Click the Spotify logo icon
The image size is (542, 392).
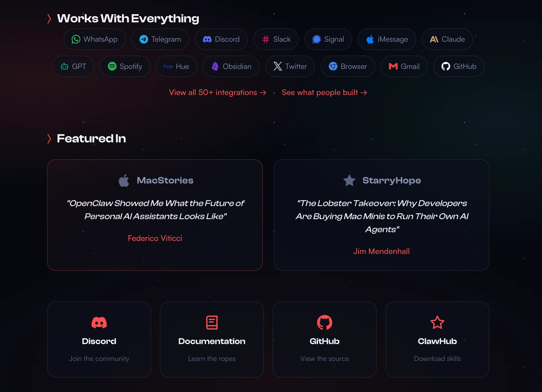pos(112,66)
